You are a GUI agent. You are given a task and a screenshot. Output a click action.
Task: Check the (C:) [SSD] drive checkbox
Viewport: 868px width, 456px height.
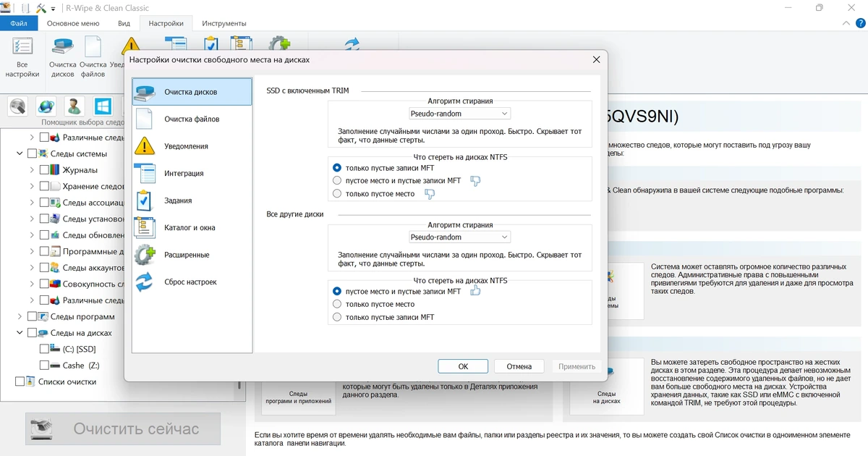(44, 349)
